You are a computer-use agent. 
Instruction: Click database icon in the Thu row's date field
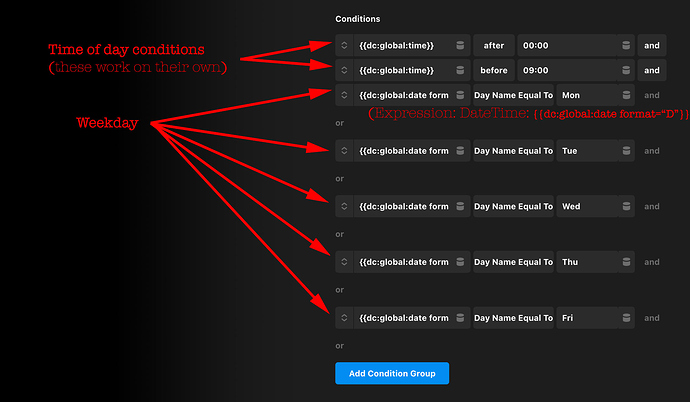[460, 262]
